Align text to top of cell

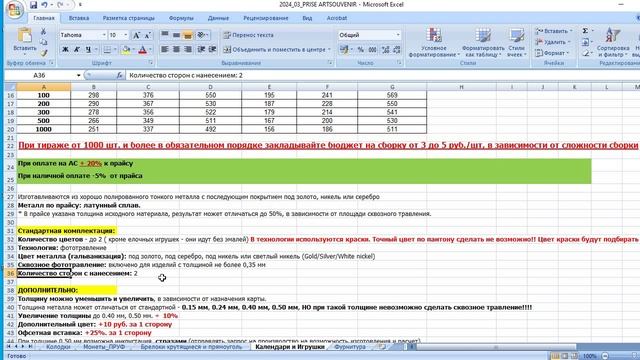(165, 35)
